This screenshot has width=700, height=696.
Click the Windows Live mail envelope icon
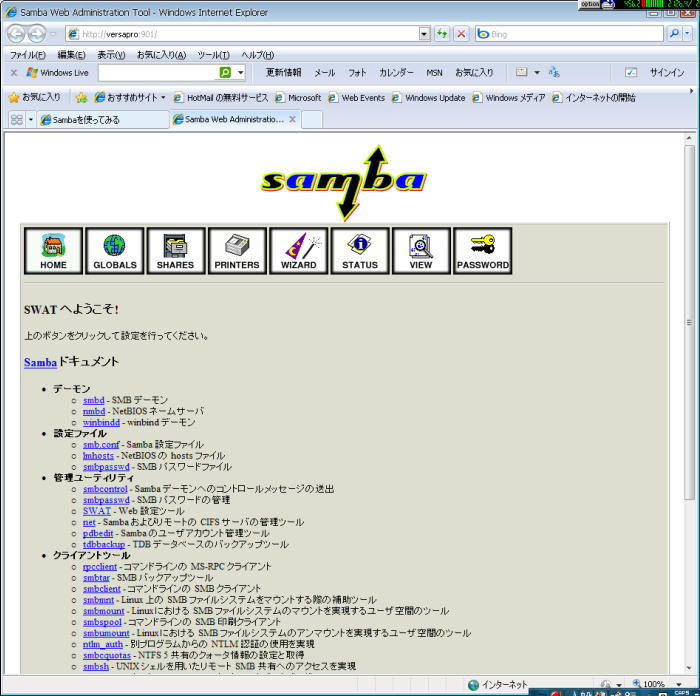(x=521, y=72)
